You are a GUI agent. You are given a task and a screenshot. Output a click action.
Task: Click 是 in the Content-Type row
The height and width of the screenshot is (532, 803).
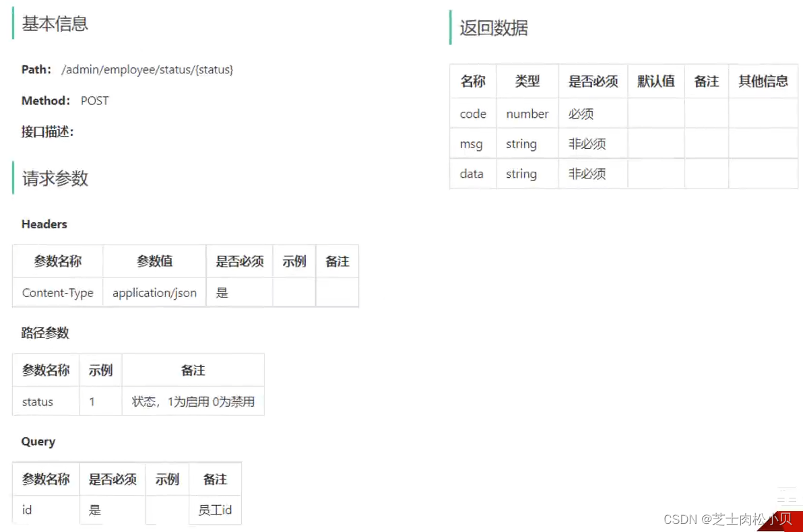coord(222,293)
